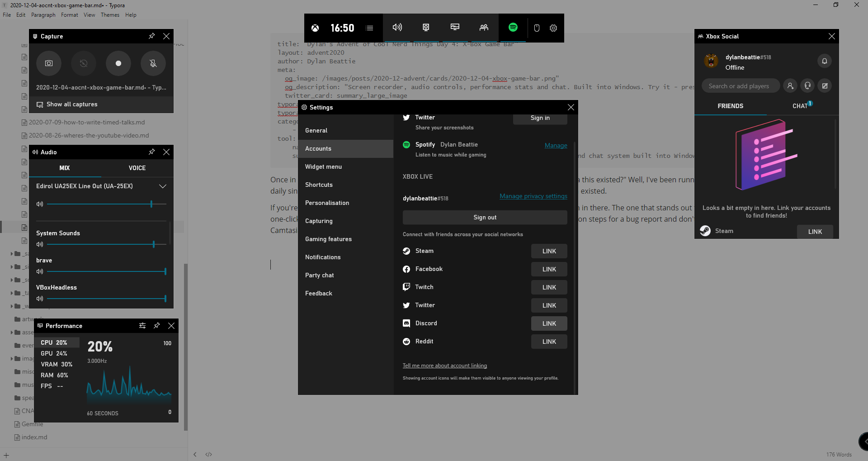Open Widget menu settings section
Screen dimensions: 868x461
(x=346, y=166)
